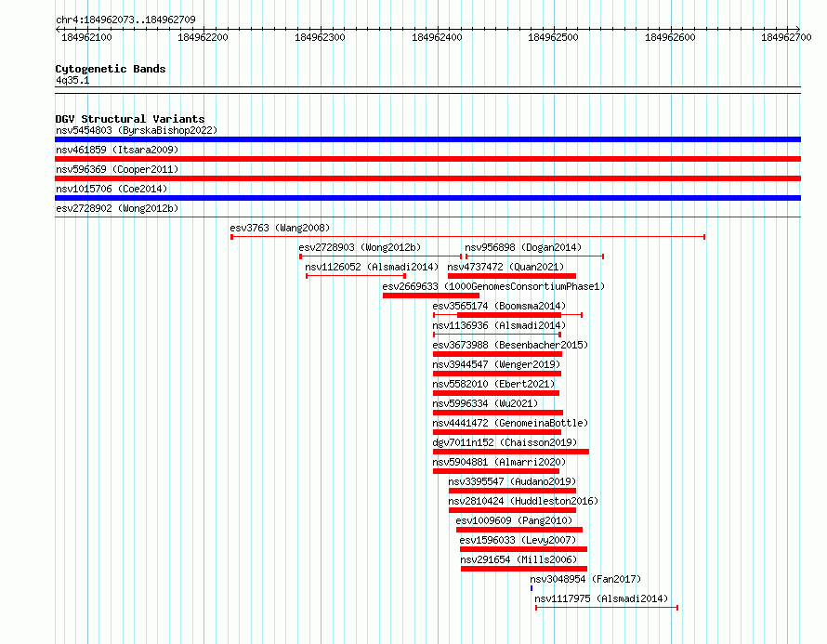
Task: Open nsv5996334 (Wu2021) label
Action: 485,403
